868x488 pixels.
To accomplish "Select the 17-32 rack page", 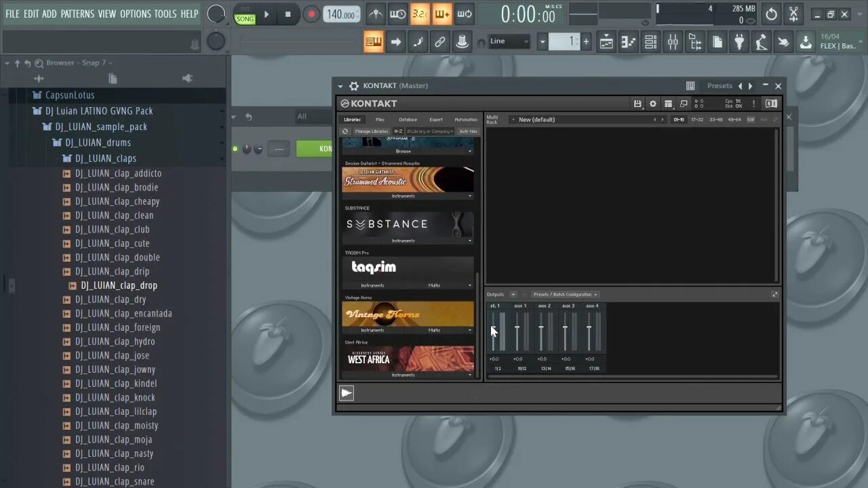I will coord(697,119).
